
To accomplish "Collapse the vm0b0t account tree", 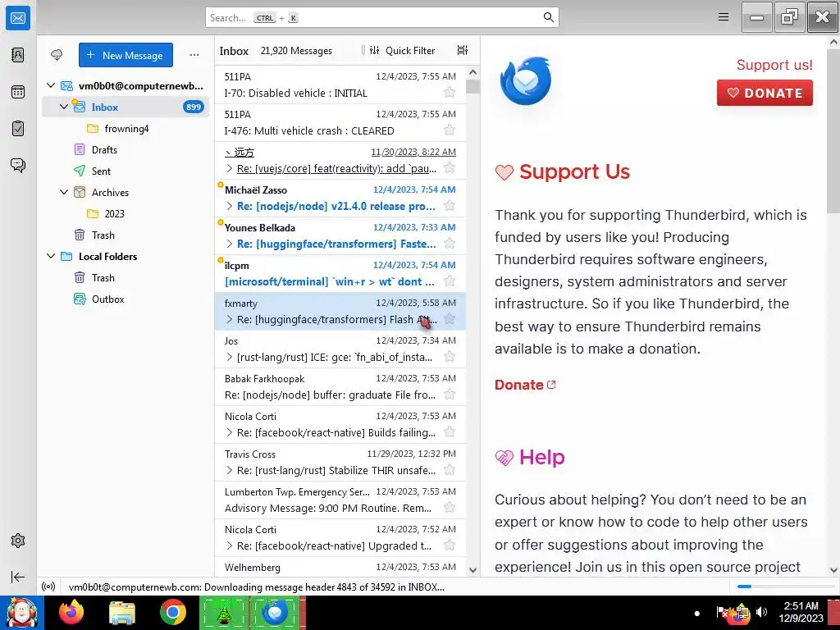I will (x=51, y=85).
